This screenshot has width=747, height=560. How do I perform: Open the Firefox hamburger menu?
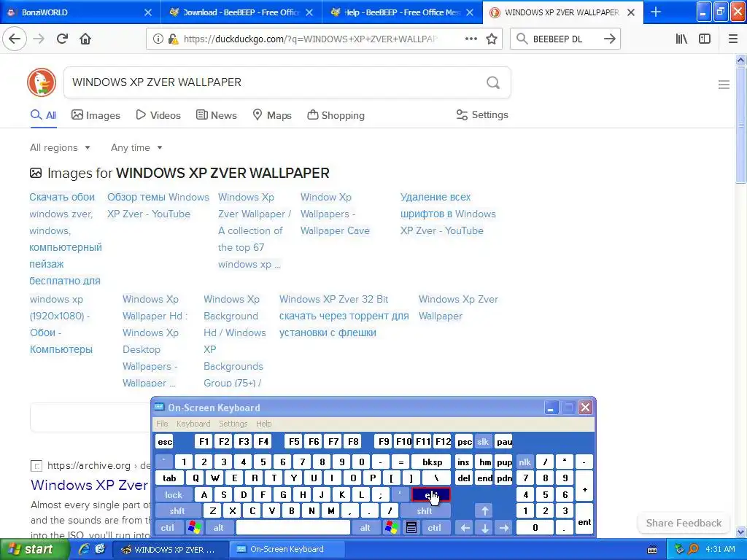(733, 39)
